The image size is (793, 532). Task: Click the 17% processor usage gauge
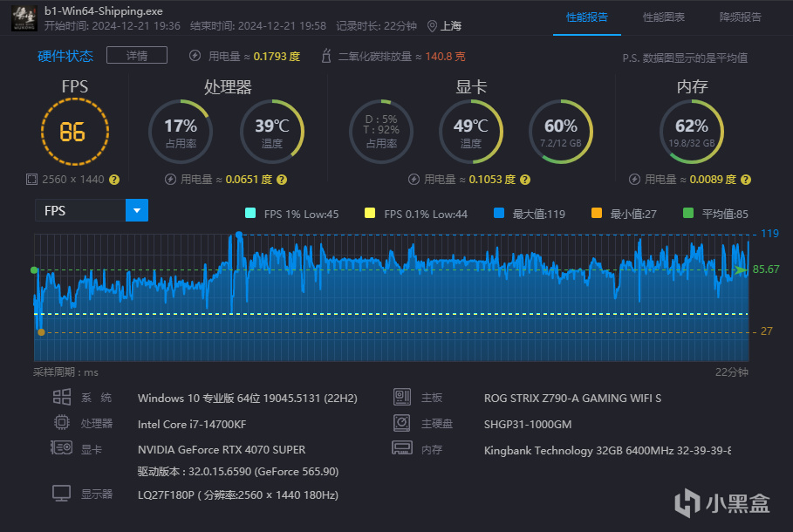pyautogui.click(x=181, y=132)
